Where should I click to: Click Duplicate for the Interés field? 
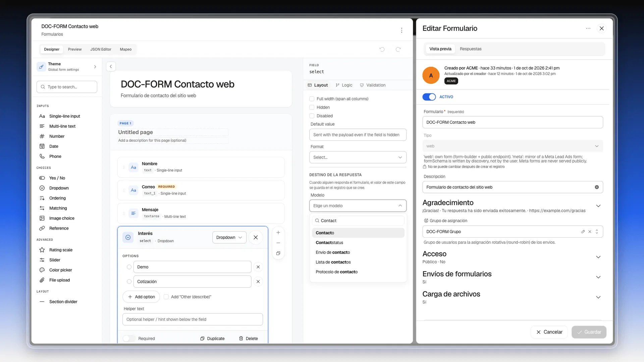(212, 339)
